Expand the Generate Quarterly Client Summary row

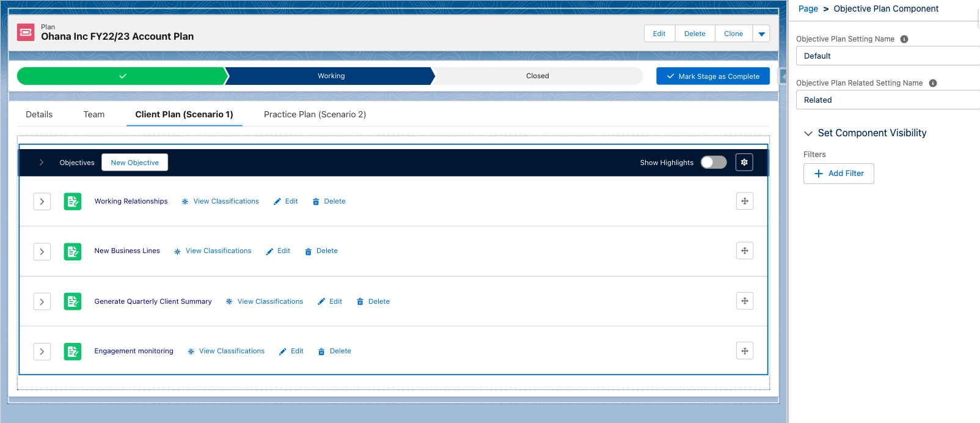click(x=42, y=301)
